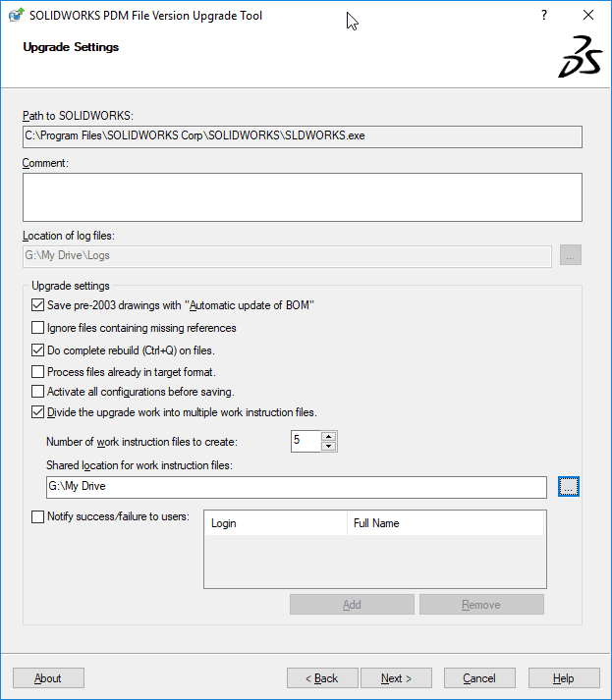Viewport: 612px width, 700px height.
Task: Click the "Shared location for work instruction files:" label
Action: tap(139, 465)
